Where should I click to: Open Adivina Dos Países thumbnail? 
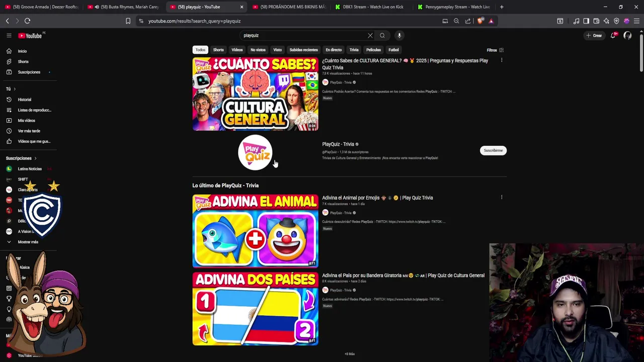click(255, 309)
